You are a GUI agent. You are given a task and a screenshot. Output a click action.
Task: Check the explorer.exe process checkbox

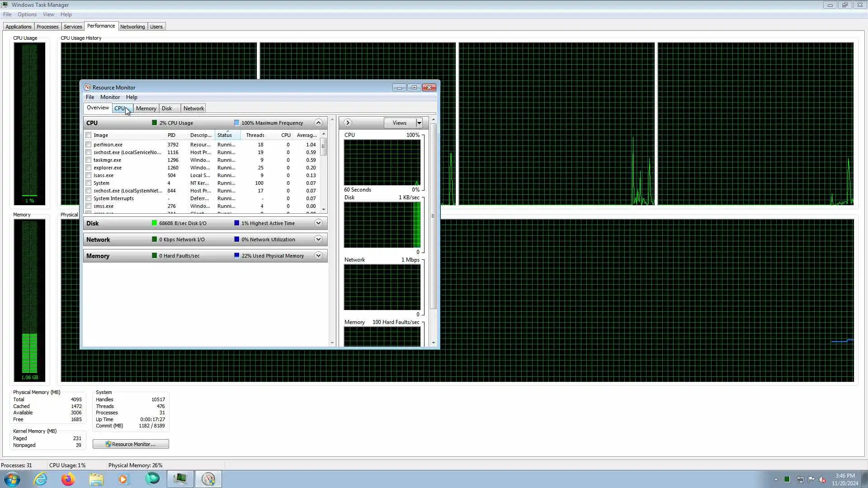click(89, 168)
